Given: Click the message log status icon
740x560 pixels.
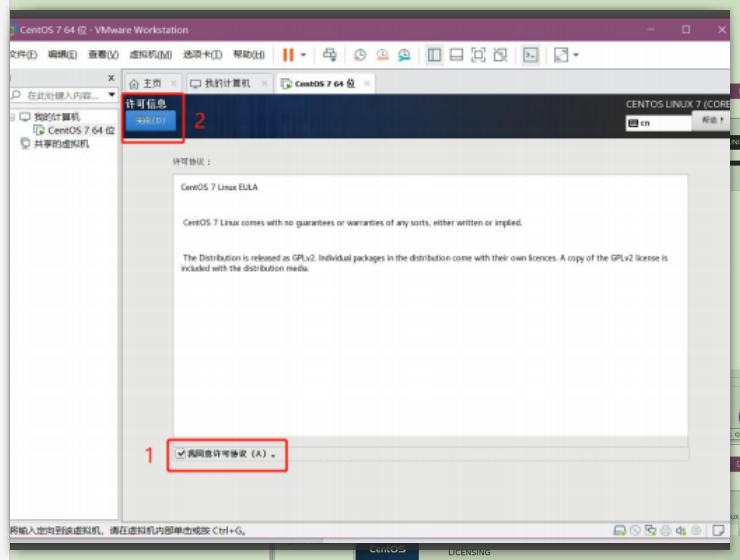Looking at the screenshot, I should (x=718, y=530).
